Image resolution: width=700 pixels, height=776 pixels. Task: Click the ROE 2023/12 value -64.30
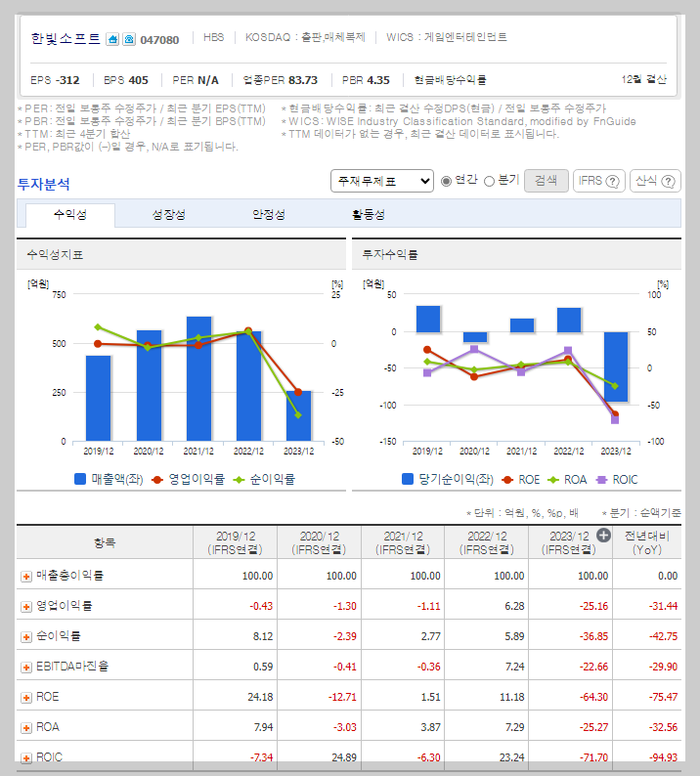click(x=593, y=697)
